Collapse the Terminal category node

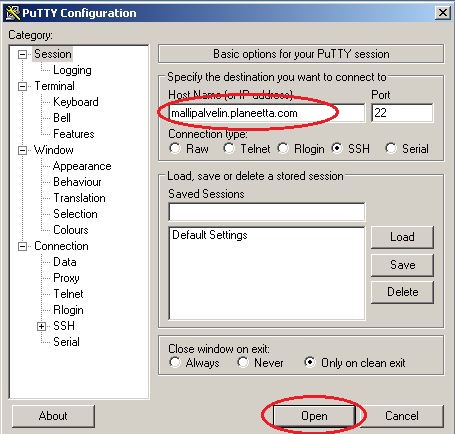coord(22,86)
